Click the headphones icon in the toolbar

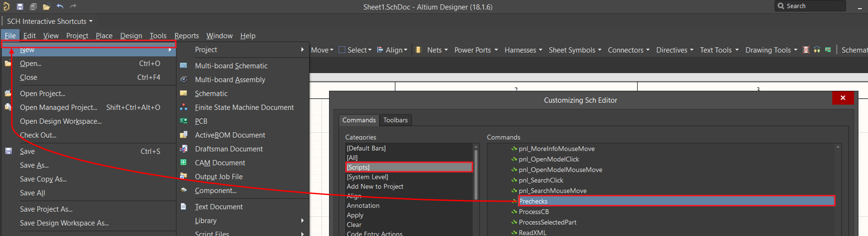[817, 50]
